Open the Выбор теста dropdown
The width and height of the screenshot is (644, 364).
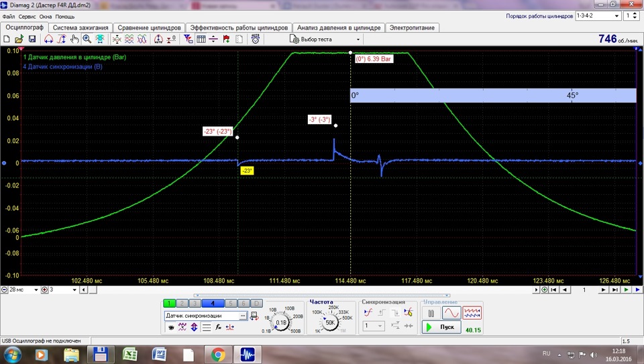[325, 40]
